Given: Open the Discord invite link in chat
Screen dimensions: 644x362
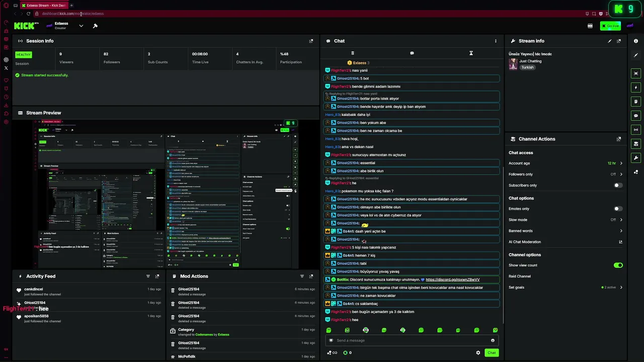Looking at the screenshot, I should (452, 280).
